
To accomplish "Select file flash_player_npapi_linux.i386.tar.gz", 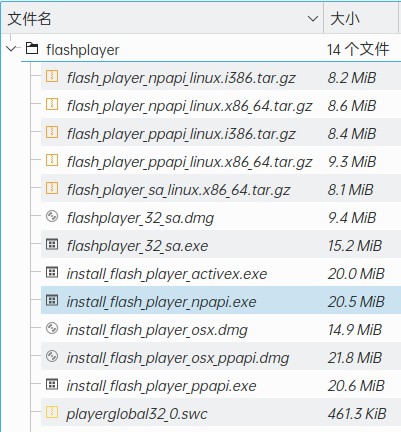I will click(181, 78).
